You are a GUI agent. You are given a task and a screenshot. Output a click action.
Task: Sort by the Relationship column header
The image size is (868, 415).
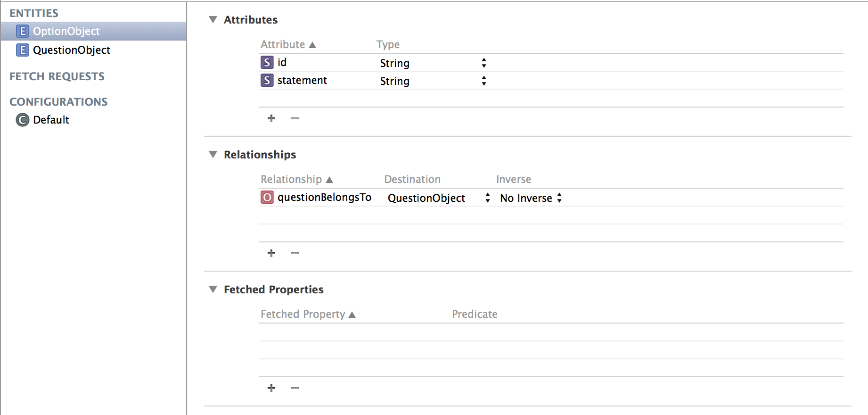coord(296,179)
